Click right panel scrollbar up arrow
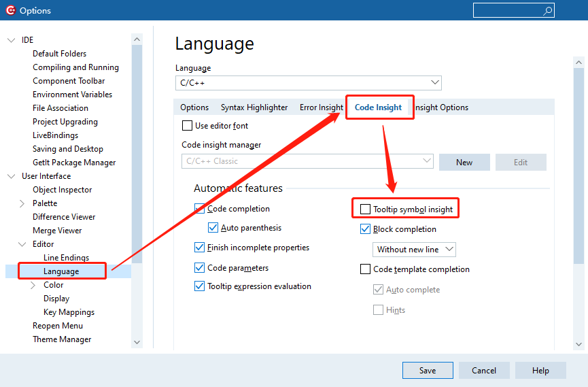The height and width of the screenshot is (387, 588). coord(578,63)
